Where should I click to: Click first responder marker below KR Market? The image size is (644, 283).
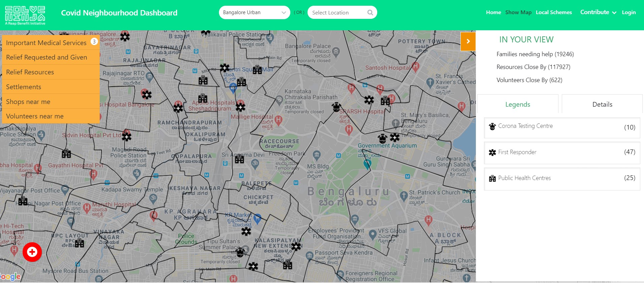pyautogui.click(x=246, y=231)
